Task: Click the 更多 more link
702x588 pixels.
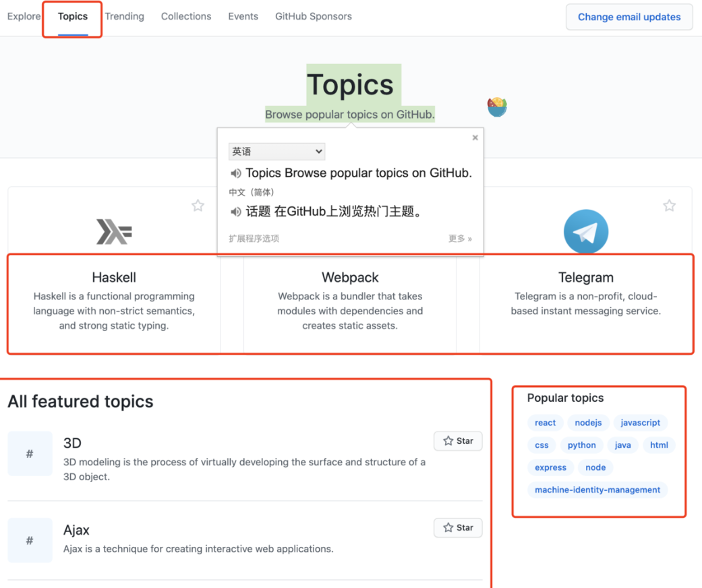Action: (460, 239)
